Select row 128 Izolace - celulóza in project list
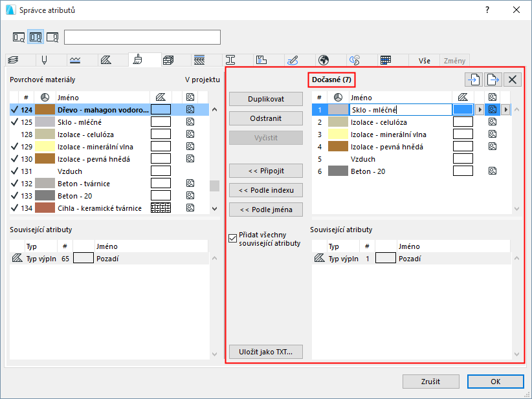 tap(109, 135)
